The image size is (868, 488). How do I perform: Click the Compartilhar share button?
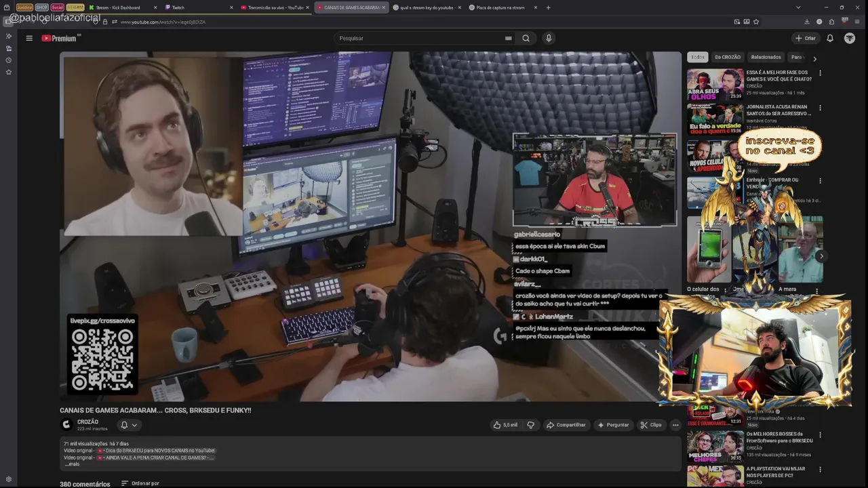(x=566, y=425)
